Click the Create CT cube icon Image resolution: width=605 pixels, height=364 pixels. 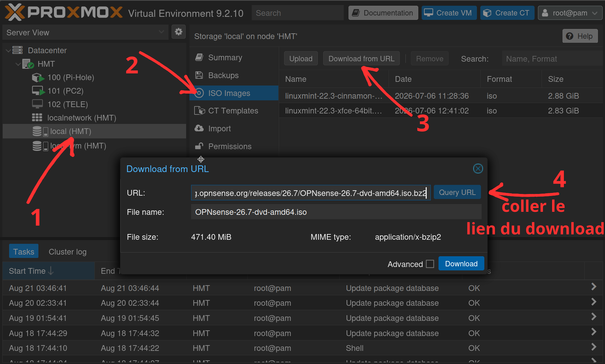(487, 13)
